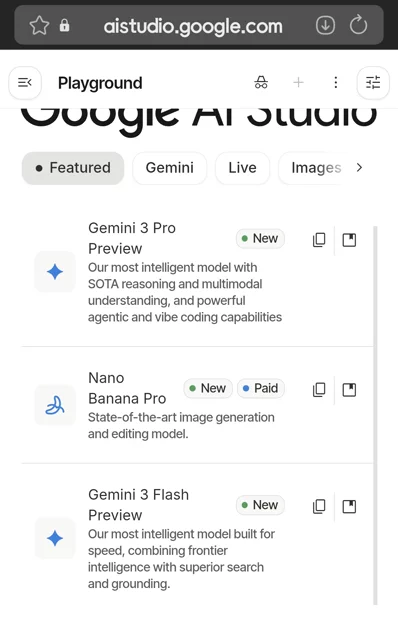Open the run settings sliders panel
The width and height of the screenshot is (398, 626).
(x=373, y=83)
